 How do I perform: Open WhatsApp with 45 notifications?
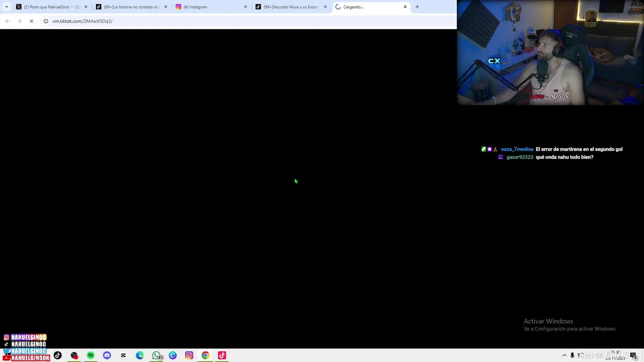point(156,355)
